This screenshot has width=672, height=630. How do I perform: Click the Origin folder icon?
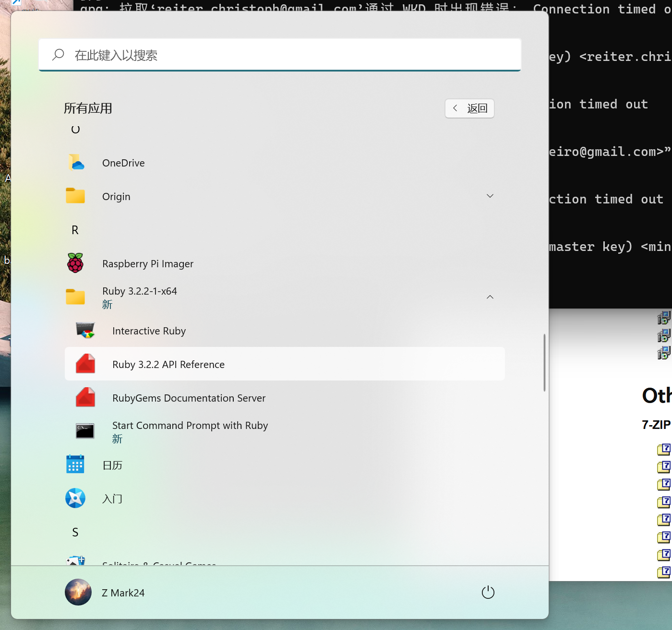[75, 196]
